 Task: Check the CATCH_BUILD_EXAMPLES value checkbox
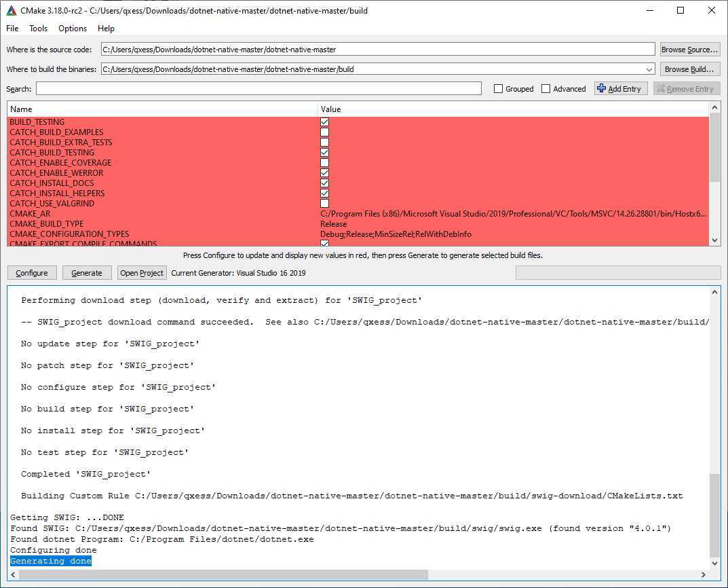tap(324, 132)
